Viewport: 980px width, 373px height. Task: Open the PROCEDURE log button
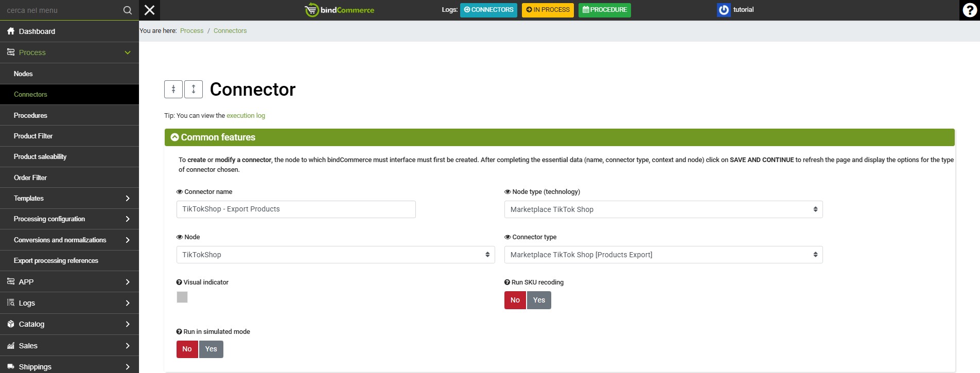(605, 10)
